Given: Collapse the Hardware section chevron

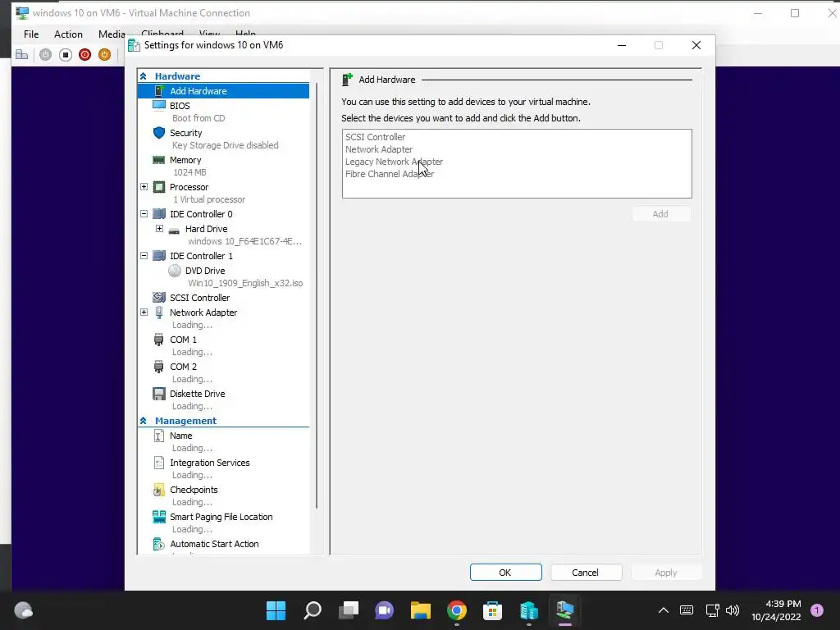Looking at the screenshot, I should (143, 76).
